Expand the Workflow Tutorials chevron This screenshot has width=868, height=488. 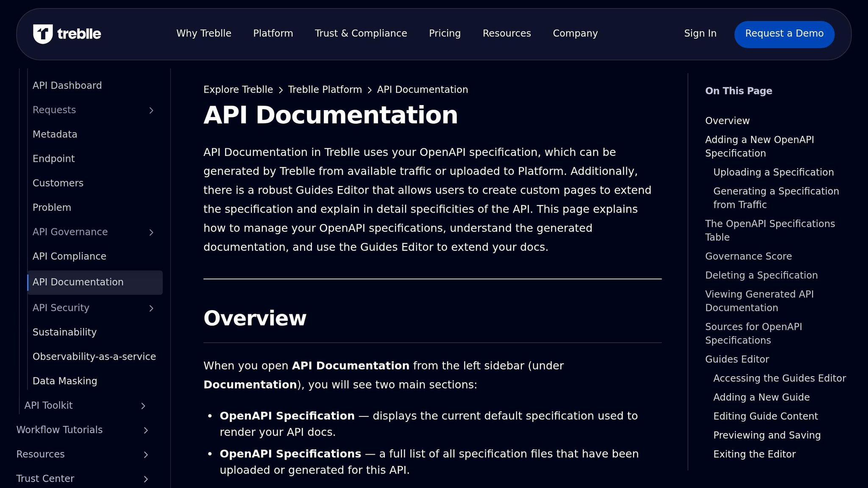click(x=146, y=430)
